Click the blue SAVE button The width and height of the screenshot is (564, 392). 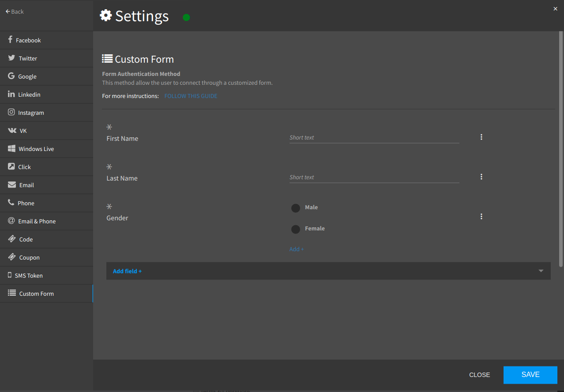(530, 375)
